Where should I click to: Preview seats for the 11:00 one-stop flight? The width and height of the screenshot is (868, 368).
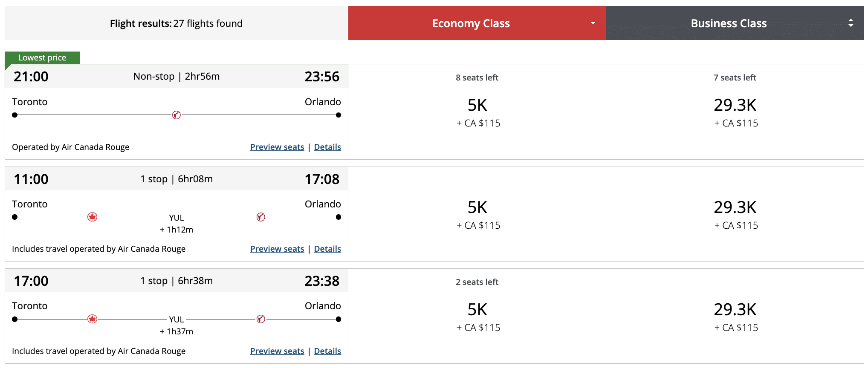pos(277,249)
